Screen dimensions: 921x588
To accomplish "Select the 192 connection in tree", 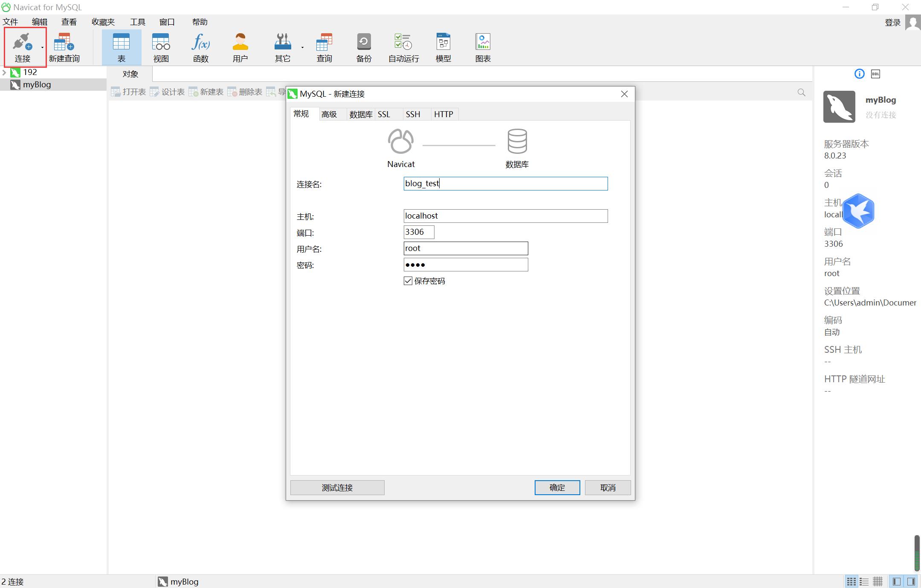I will (x=30, y=72).
